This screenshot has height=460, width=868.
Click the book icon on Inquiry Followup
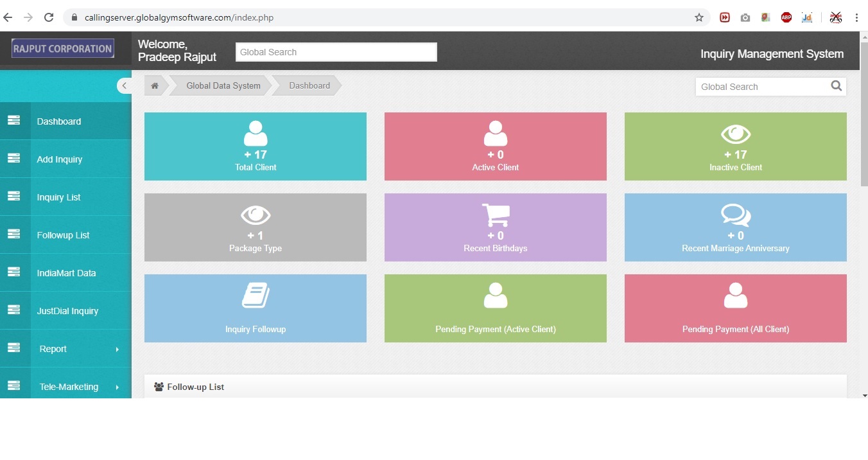(256, 296)
